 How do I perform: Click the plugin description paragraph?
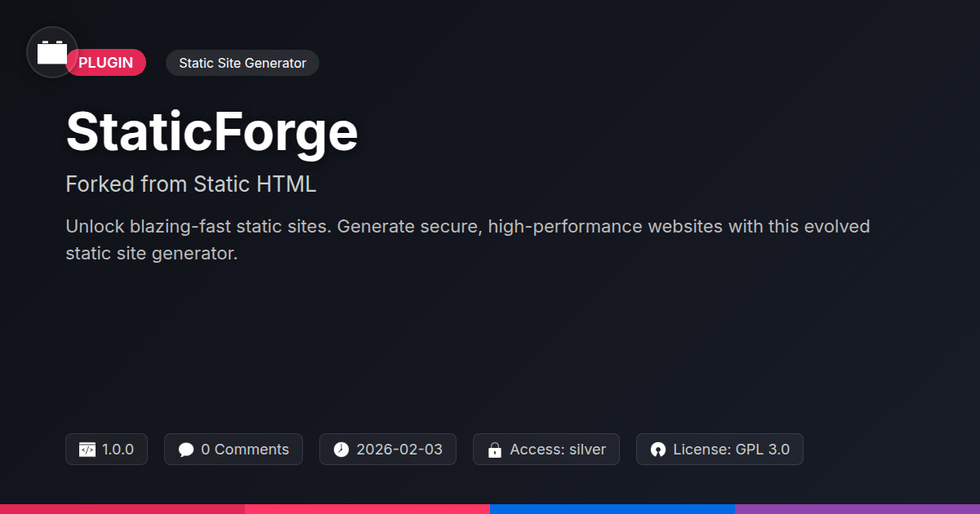click(x=467, y=239)
